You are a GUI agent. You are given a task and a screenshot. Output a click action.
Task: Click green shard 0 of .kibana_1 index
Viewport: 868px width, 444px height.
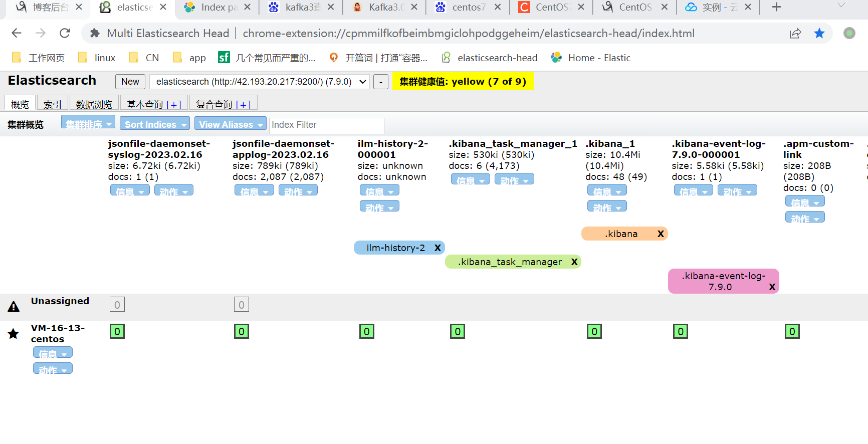click(x=594, y=332)
